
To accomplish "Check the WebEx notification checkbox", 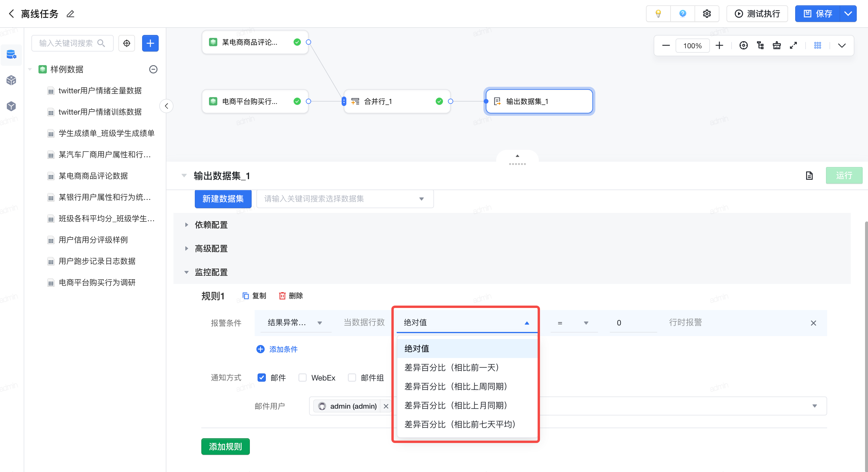I will coord(302,378).
